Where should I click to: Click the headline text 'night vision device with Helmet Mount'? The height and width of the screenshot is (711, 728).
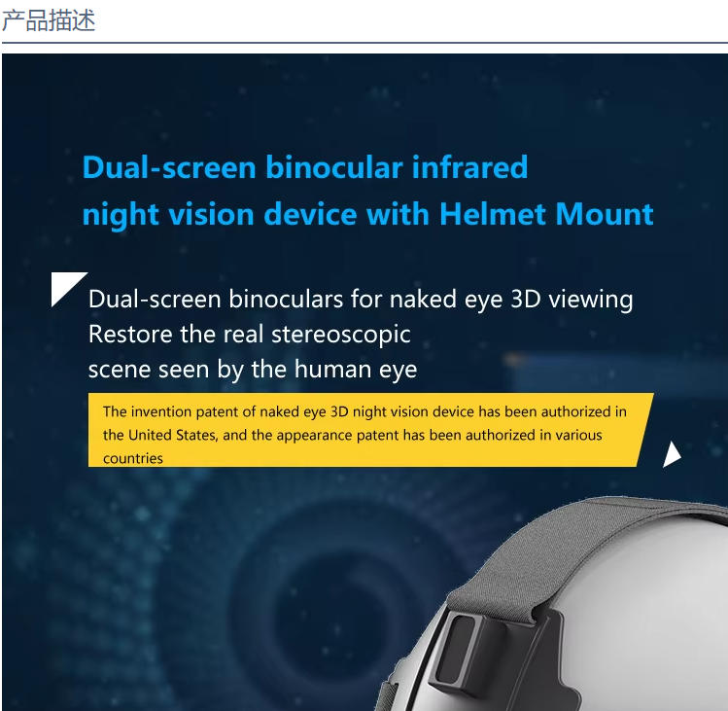tap(367, 215)
